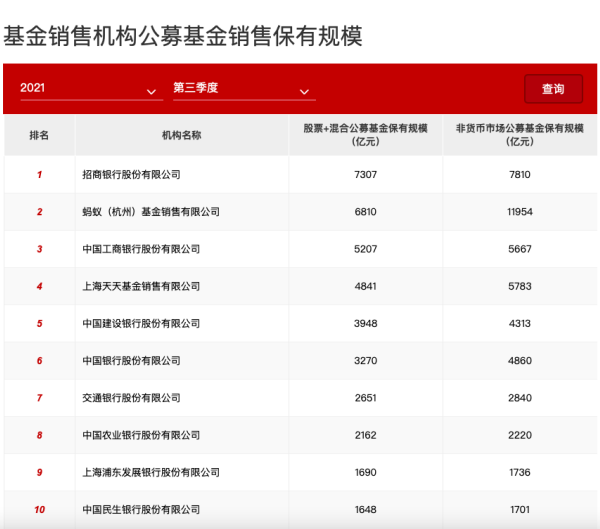
Task: Click value 3948 in 建设银行 row
Action: [x=365, y=323]
